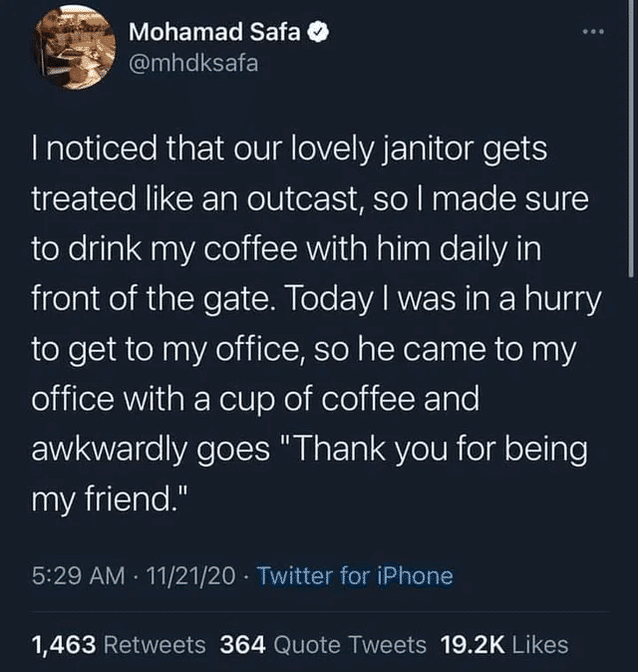
Task: Click the 11/21/20 tweet date
Action: coord(189,575)
